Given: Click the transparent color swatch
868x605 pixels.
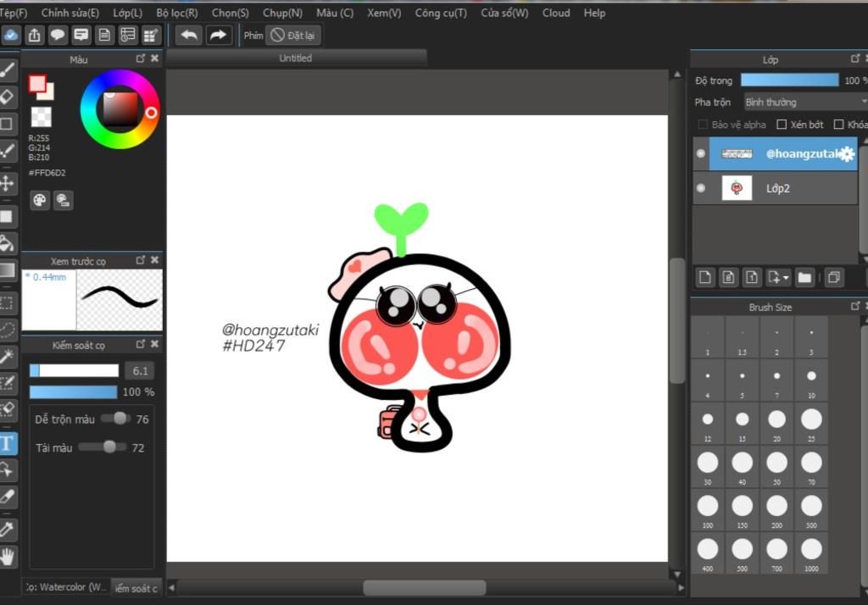Looking at the screenshot, I should click(x=41, y=117).
